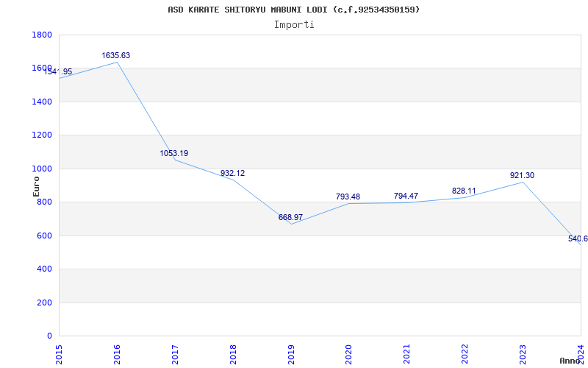Click the 800 y-axis value
Screen dimensions: 588x368
click(44, 202)
